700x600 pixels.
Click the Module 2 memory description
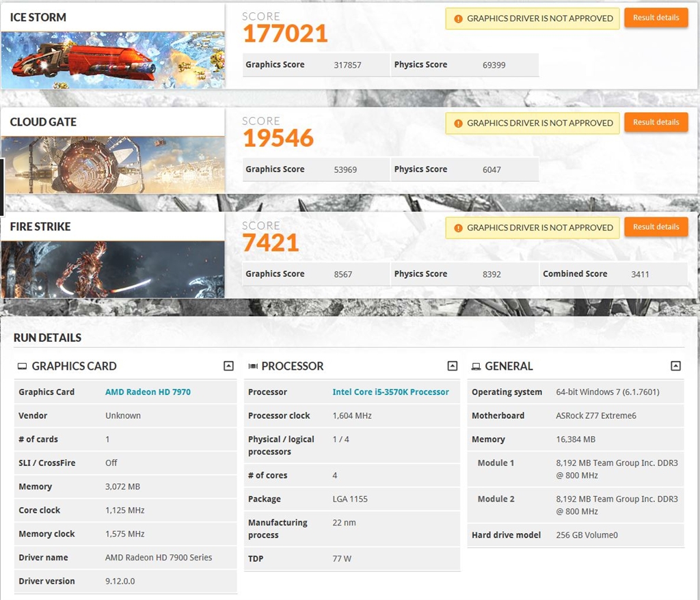[617, 506]
